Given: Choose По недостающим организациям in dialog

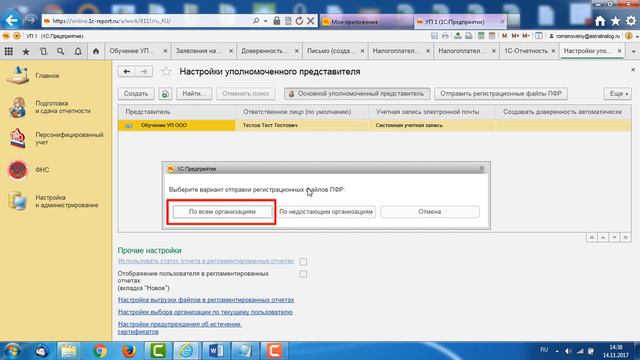Looking at the screenshot, I should 326,212.
